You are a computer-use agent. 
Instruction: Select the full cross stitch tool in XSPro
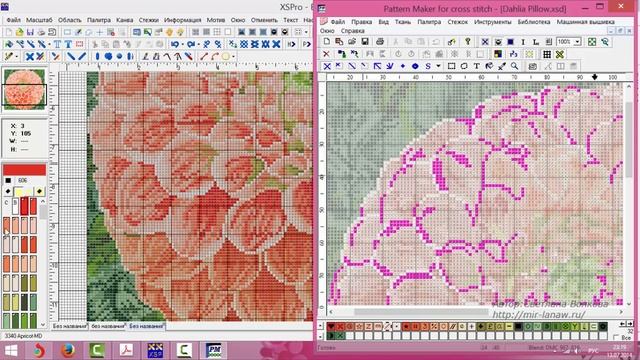[x=29, y=57]
